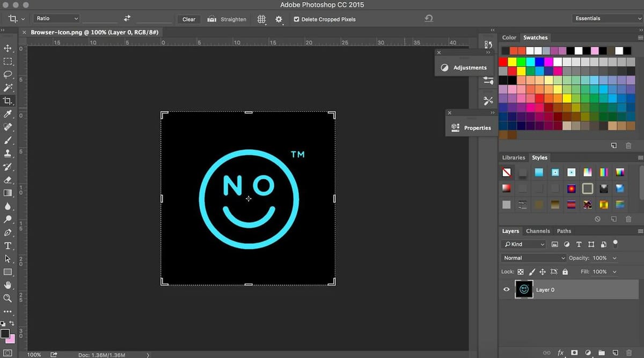Select the Rectangular Marquee tool
The height and width of the screenshot is (358, 644).
tap(8, 61)
